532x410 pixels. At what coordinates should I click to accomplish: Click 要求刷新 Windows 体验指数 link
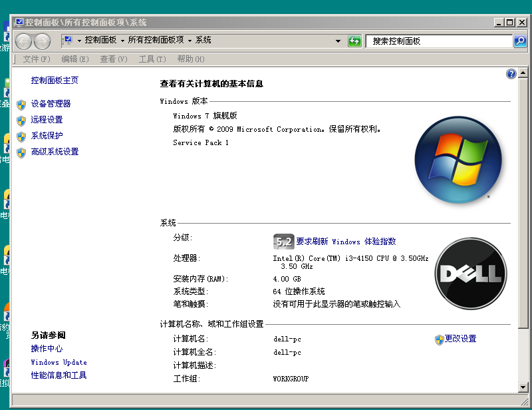pos(346,242)
